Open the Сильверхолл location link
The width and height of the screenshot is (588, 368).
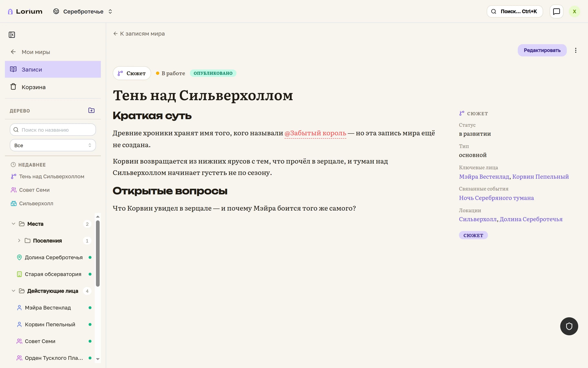[478, 219]
